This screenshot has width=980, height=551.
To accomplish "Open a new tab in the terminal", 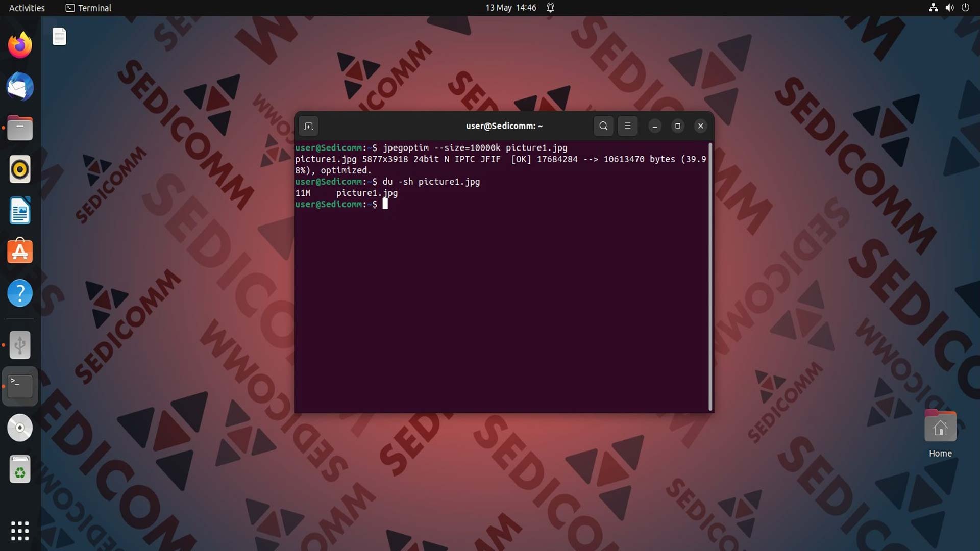I will [x=308, y=126].
